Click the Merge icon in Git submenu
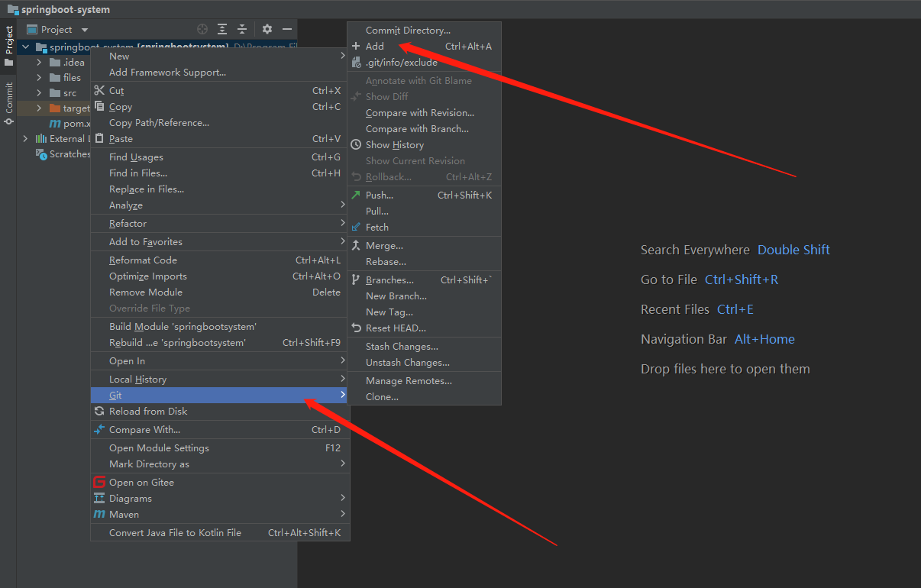921x588 pixels. pos(356,246)
